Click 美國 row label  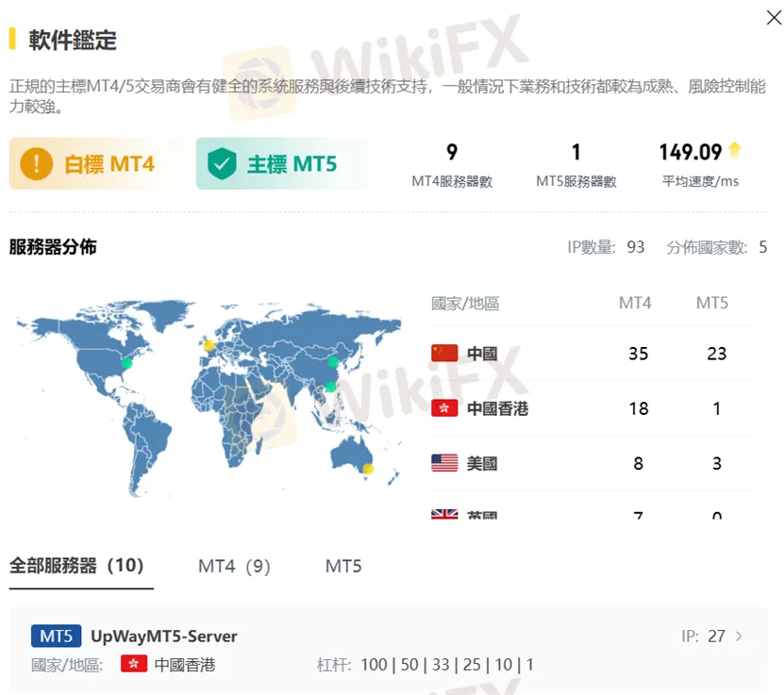pos(482,463)
